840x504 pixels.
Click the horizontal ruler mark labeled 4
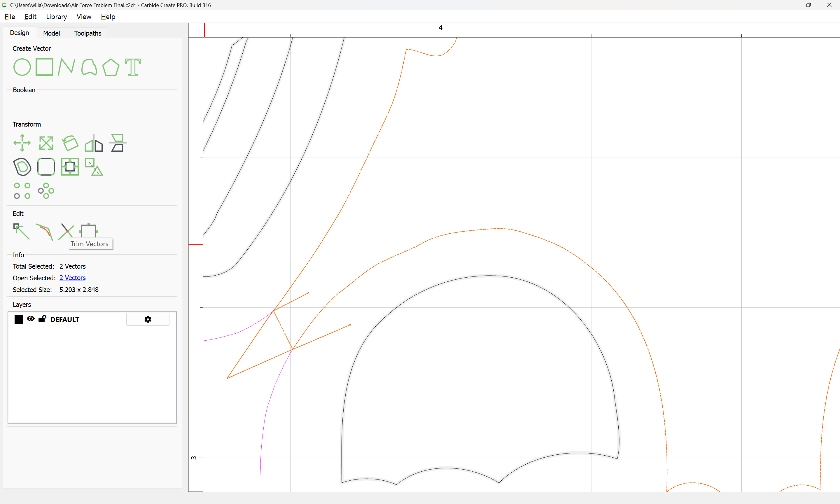click(x=440, y=28)
